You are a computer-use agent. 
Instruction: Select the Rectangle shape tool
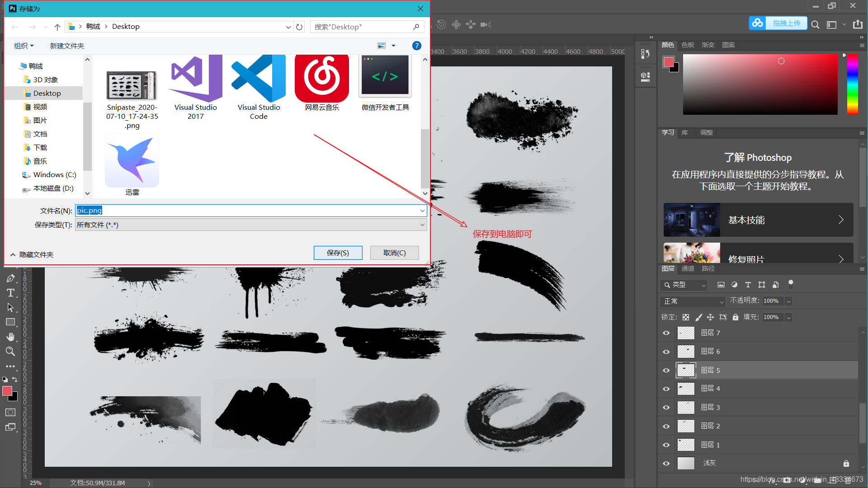click(x=10, y=322)
